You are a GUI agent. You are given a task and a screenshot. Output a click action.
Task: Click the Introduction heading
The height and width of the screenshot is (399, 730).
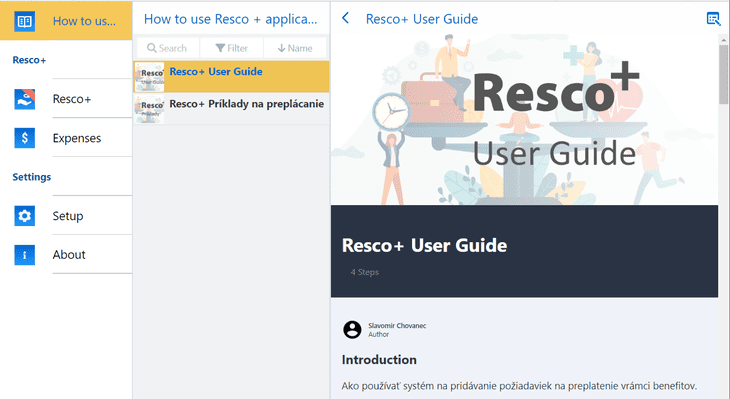pyautogui.click(x=379, y=359)
